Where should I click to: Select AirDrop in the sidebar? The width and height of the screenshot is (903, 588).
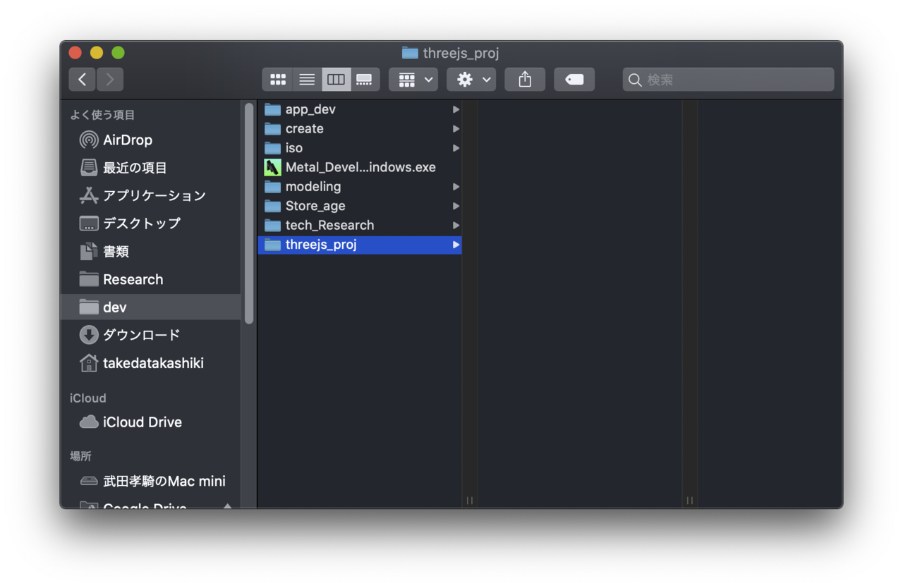(x=150, y=140)
